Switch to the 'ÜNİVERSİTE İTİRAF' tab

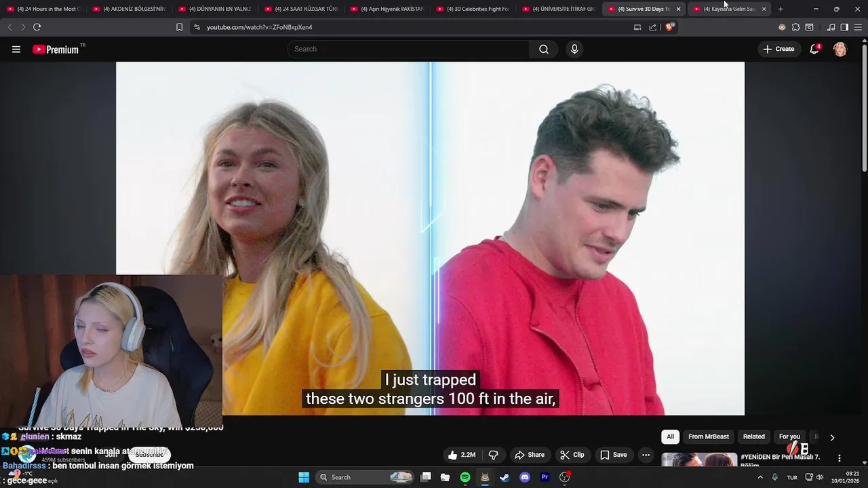click(x=559, y=9)
